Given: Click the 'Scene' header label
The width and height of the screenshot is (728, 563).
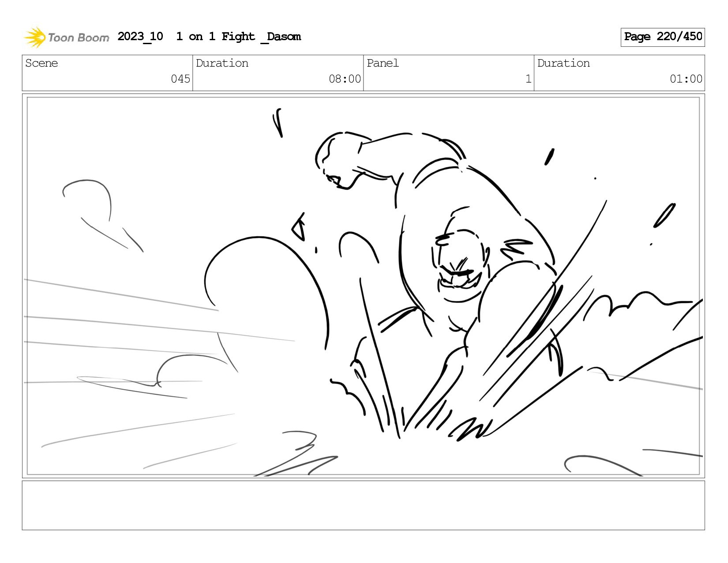Looking at the screenshot, I should pos(41,63).
